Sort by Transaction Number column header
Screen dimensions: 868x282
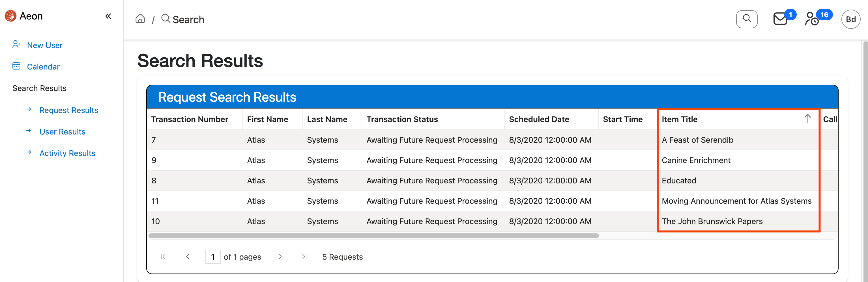(189, 119)
